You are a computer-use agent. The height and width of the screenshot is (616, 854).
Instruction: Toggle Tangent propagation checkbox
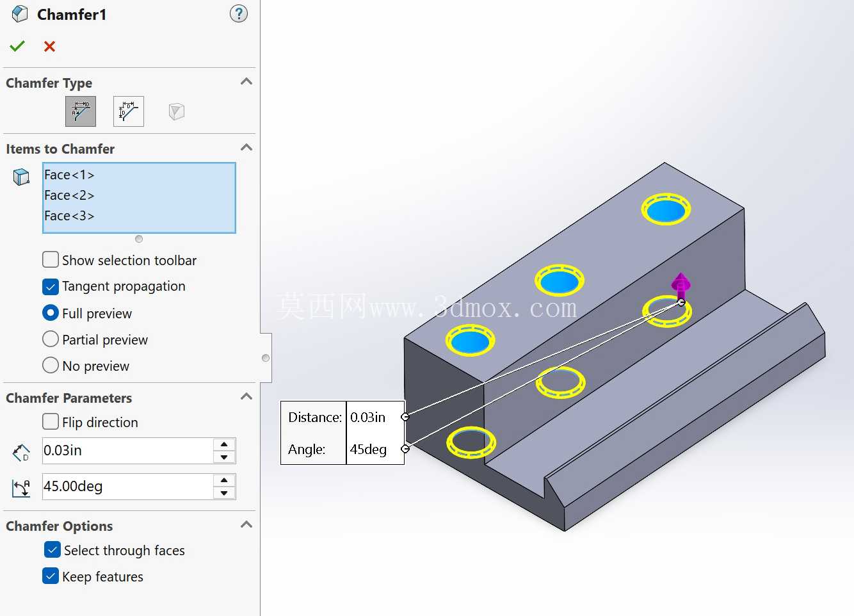coord(51,286)
